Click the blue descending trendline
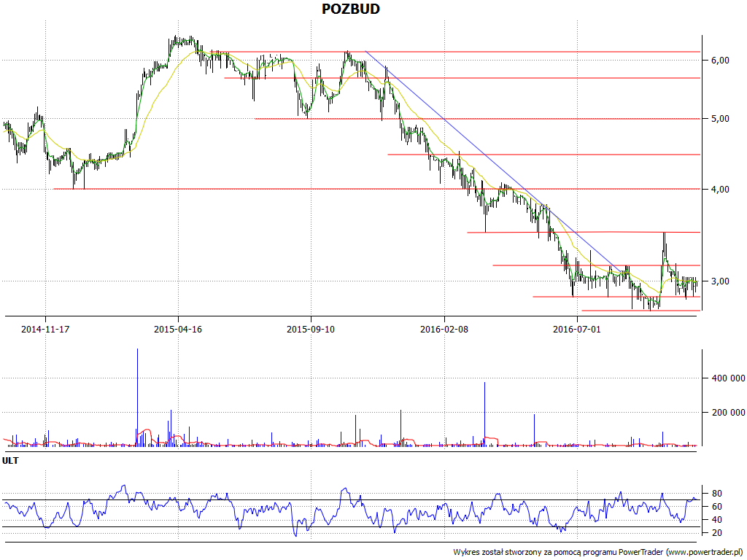 click(x=493, y=161)
